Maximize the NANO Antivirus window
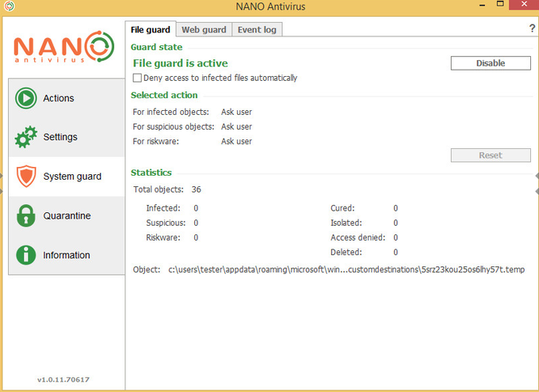This screenshot has width=539, height=392. [x=500, y=5]
